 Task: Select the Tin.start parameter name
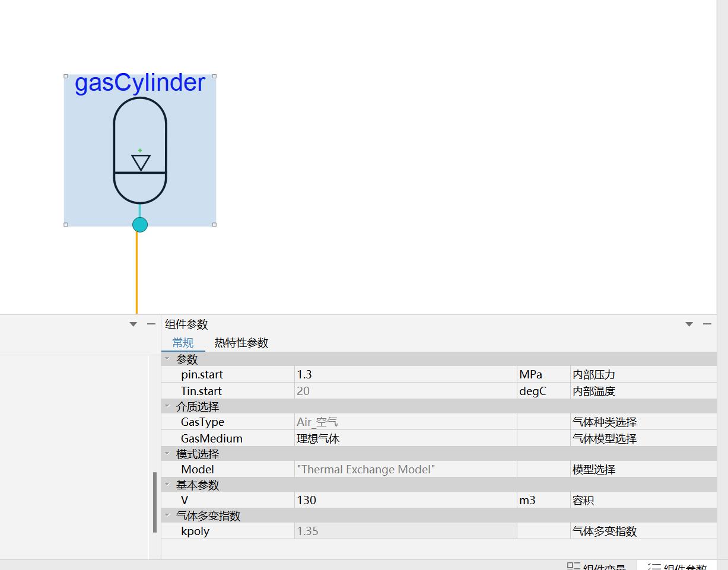pos(202,391)
